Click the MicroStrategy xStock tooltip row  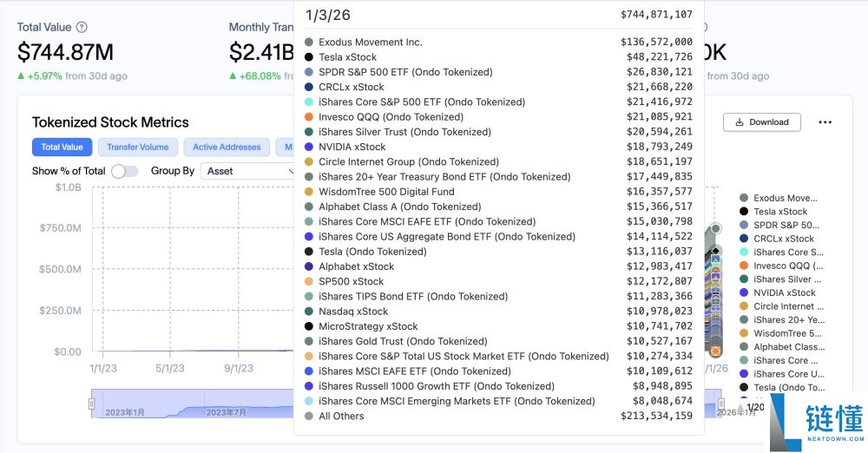coord(498,326)
